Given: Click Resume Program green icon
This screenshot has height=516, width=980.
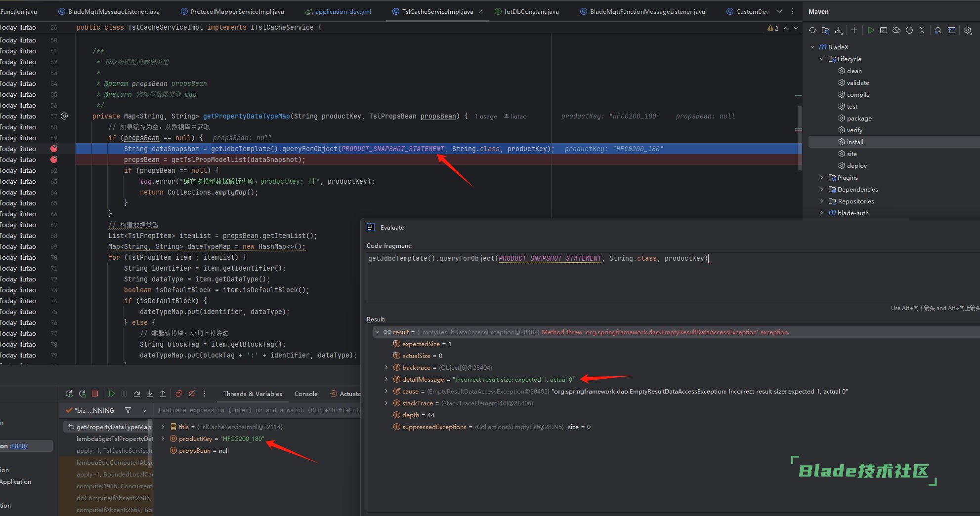Looking at the screenshot, I should (111, 394).
